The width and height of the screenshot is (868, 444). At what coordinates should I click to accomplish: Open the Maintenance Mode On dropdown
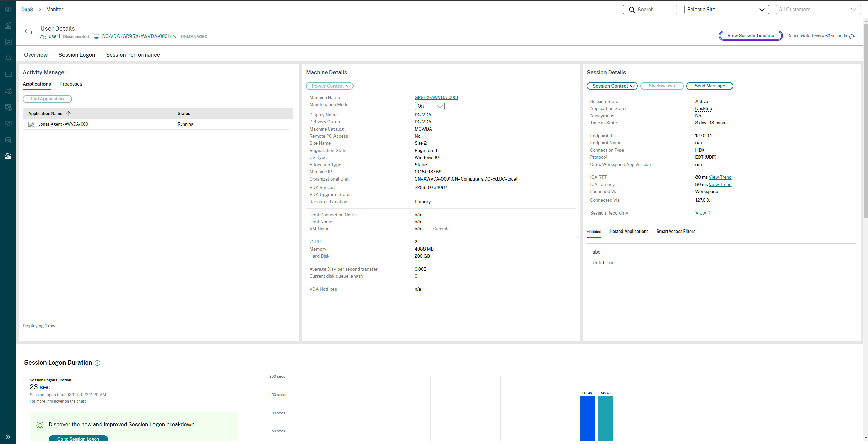[429, 106]
